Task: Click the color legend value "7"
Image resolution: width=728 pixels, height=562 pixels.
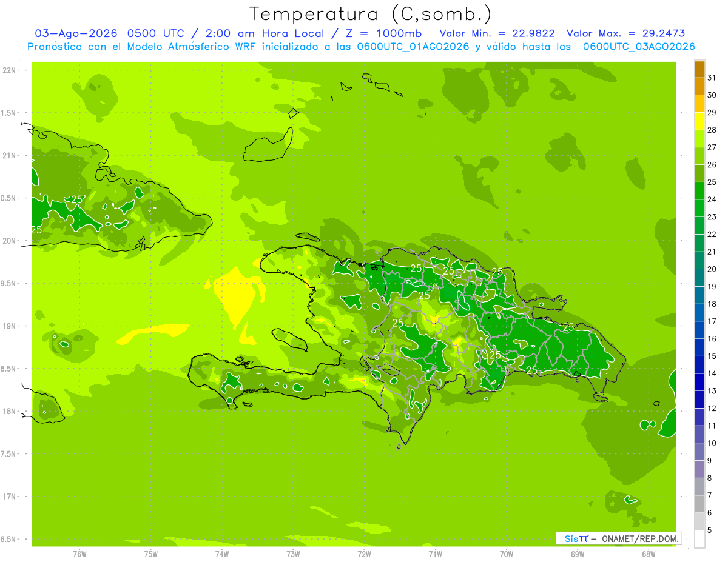Action: [x=710, y=495]
